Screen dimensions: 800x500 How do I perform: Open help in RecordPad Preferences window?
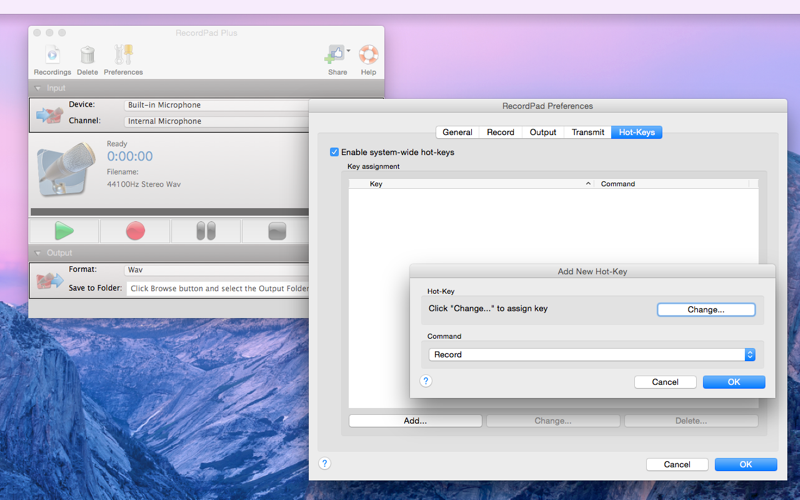(324, 463)
